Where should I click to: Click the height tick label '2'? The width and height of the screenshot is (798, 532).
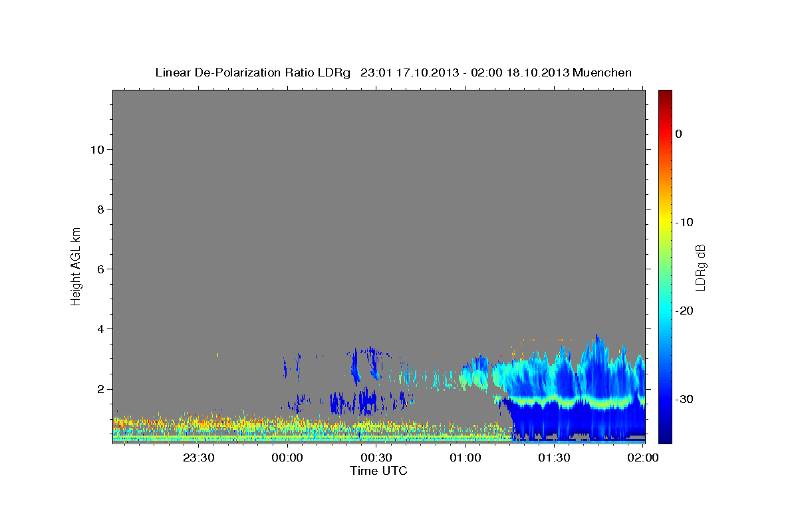tap(101, 389)
